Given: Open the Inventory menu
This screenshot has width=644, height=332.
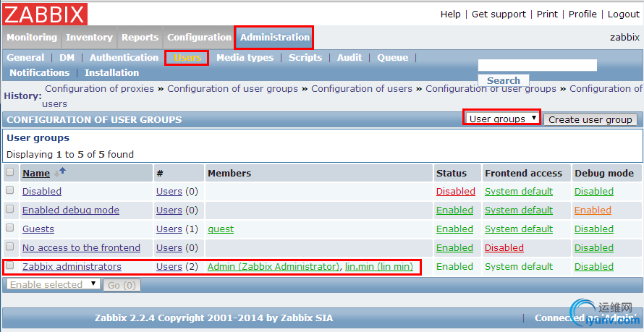Looking at the screenshot, I should tap(89, 38).
